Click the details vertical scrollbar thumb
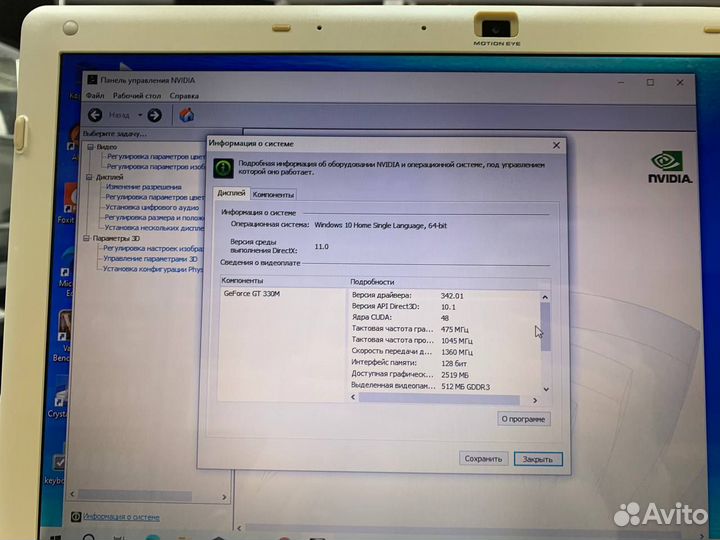The image size is (720, 540). click(546, 327)
